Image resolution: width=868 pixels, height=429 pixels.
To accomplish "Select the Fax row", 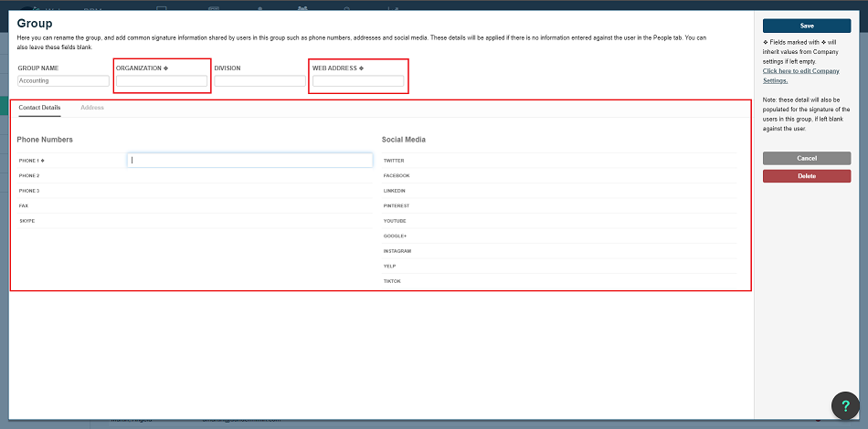I will pos(195,206).
